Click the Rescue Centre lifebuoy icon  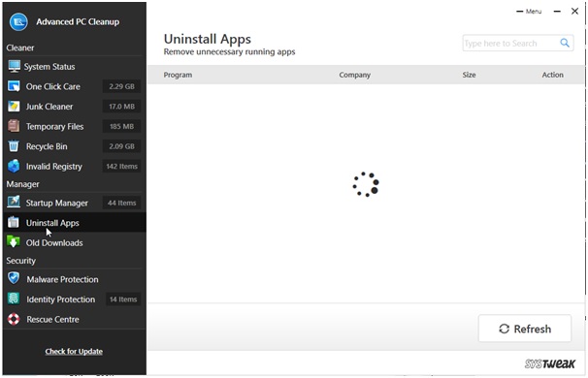point(14,319)
